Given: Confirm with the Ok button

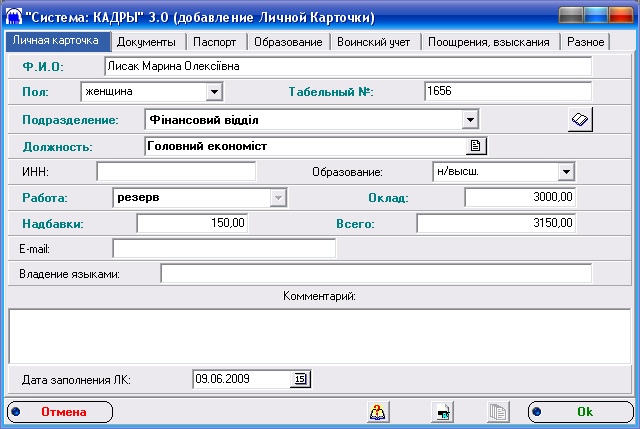Looking at the screenshot, I should 580,412.
